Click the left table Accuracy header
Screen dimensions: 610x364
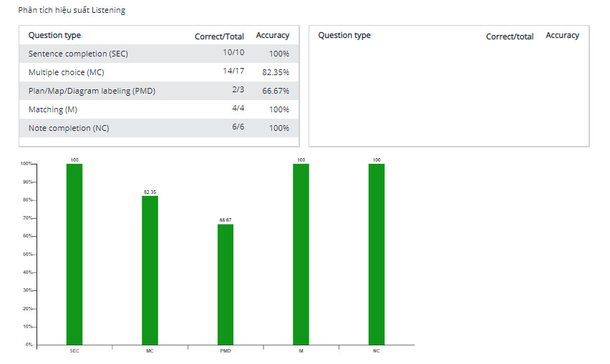[x=273, y=35]
